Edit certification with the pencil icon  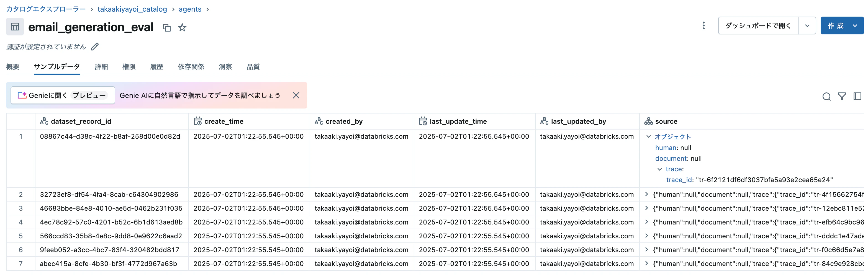click(x=95, y=46)
